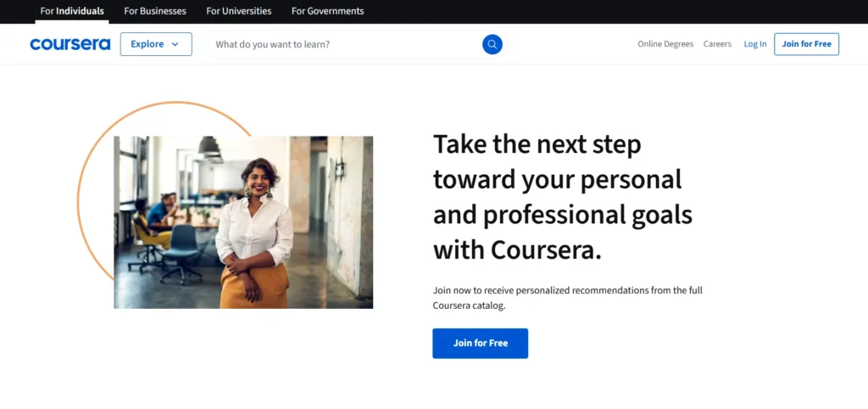Click the Coursera logo
Viewport: 868px width, 409px height.
[x=70, y=44]
